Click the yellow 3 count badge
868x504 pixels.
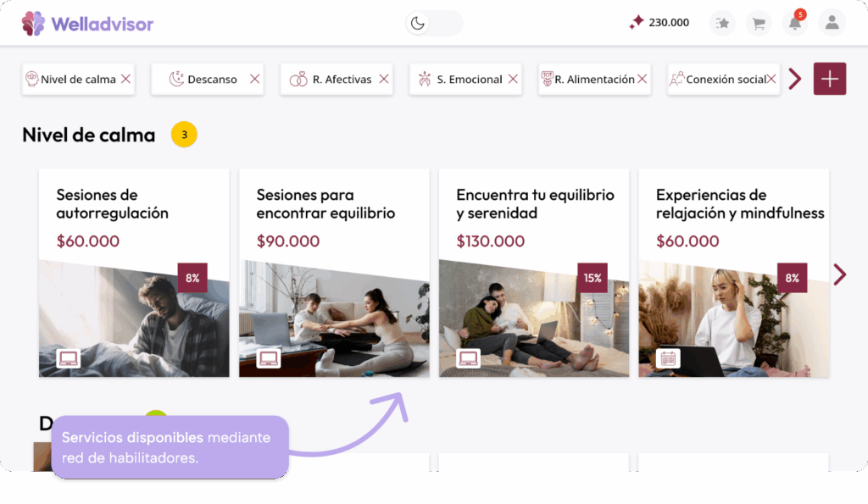point(184,135)
